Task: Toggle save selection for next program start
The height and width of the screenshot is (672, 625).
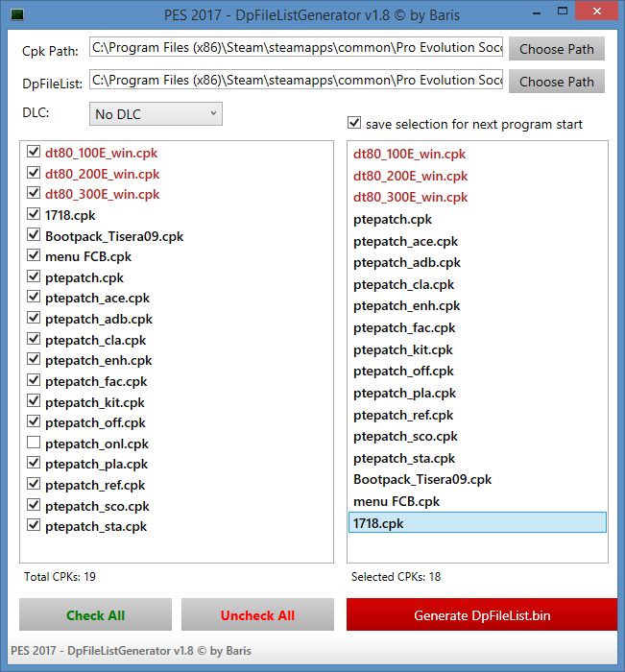Action: pos(354,123)
